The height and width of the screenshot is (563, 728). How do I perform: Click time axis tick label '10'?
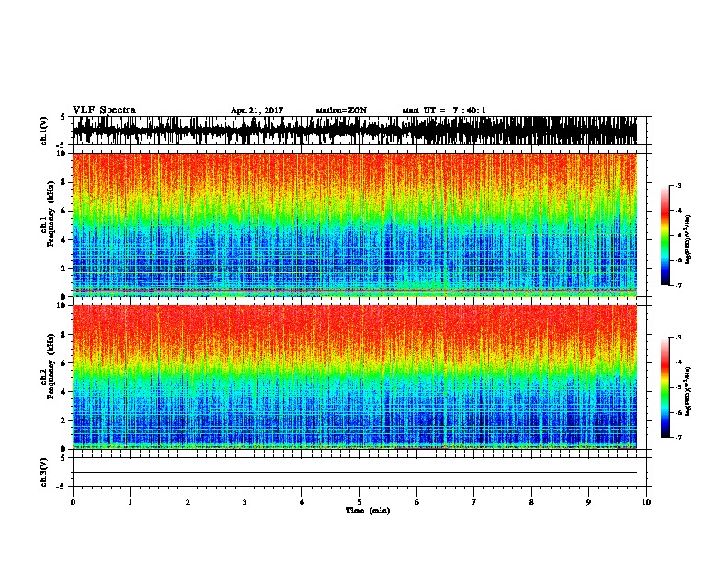point(646,502)
